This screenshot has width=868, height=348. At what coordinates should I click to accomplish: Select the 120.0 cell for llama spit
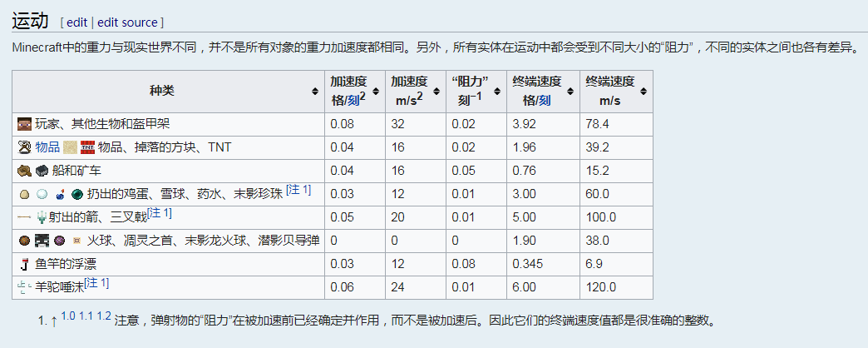click(616, 287)
